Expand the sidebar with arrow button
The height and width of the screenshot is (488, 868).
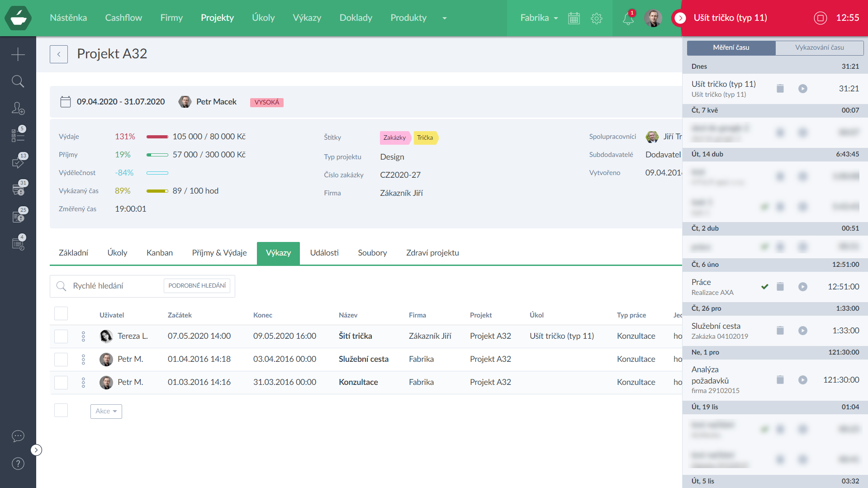coord(36,450)
